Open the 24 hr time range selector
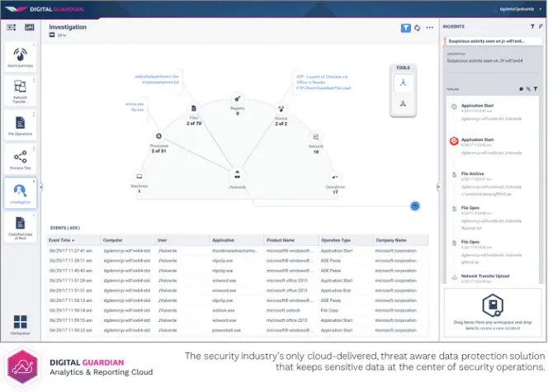Image resolution: width=553 pixels, height=392 pixels. tap(59, 35)
